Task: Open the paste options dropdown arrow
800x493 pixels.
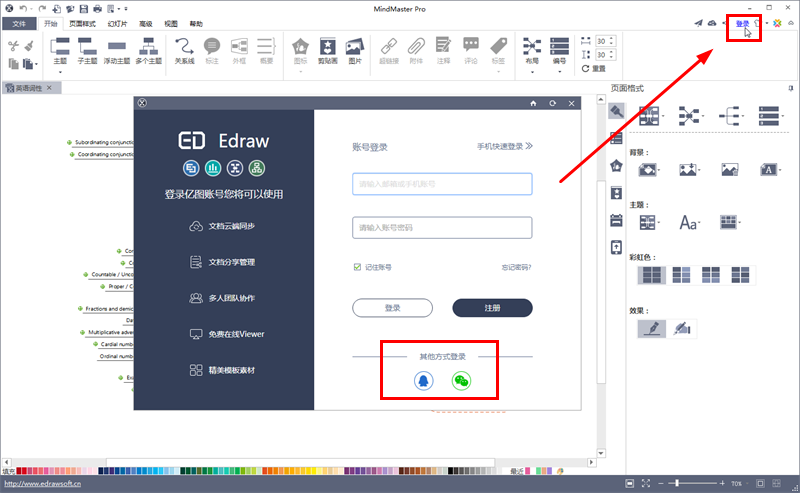Action: coord(36,64)
